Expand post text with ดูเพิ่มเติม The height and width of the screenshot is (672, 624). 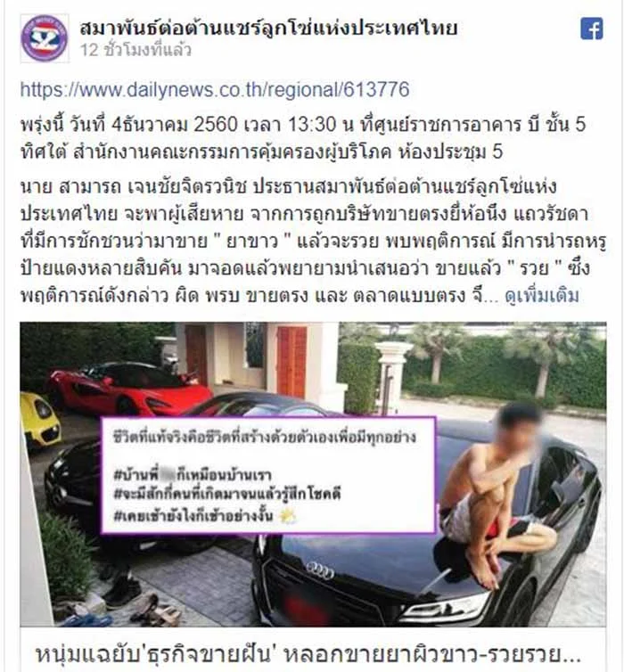coord(542,296)
